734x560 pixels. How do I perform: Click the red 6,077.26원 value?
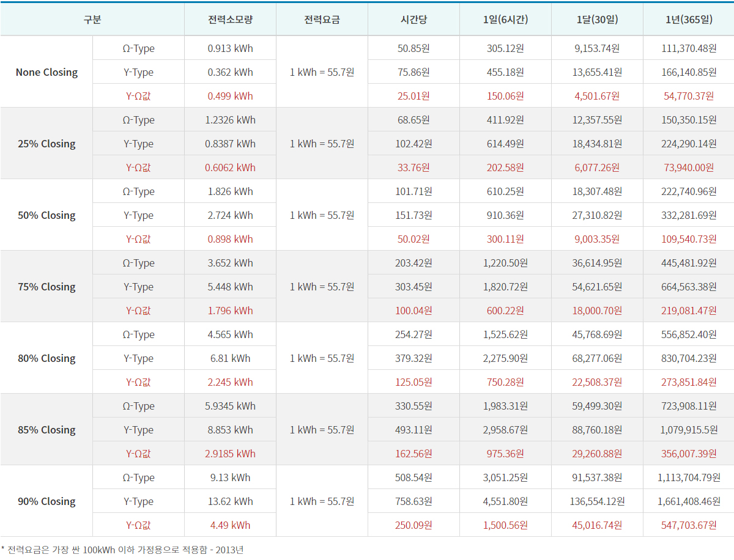(x=597, y=168)
